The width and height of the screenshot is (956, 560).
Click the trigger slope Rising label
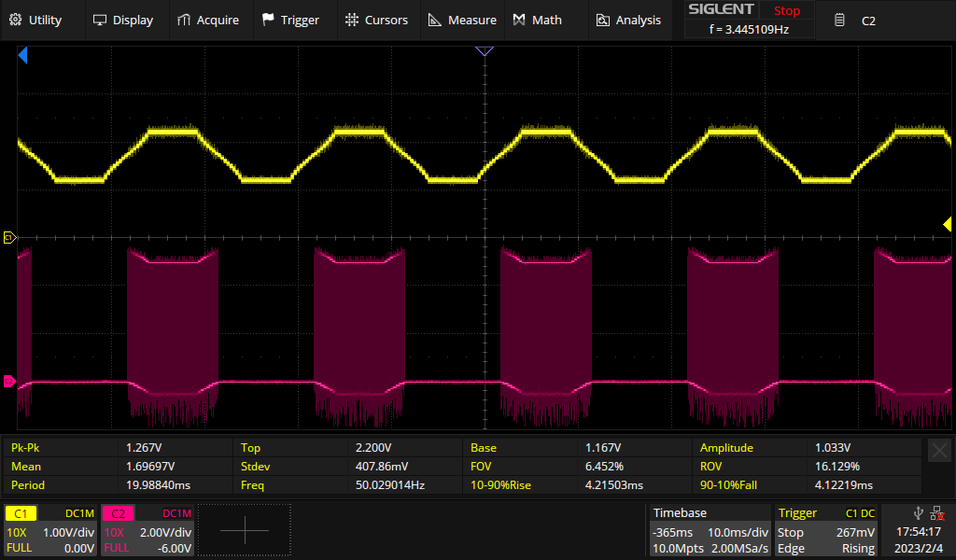pyautogui.click(x=859, y=549)
